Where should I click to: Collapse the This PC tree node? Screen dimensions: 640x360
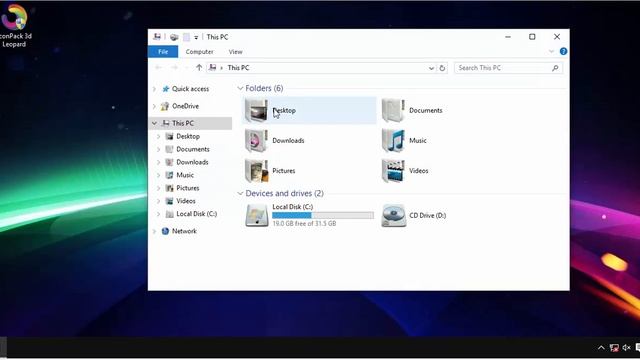pos(154,123)
